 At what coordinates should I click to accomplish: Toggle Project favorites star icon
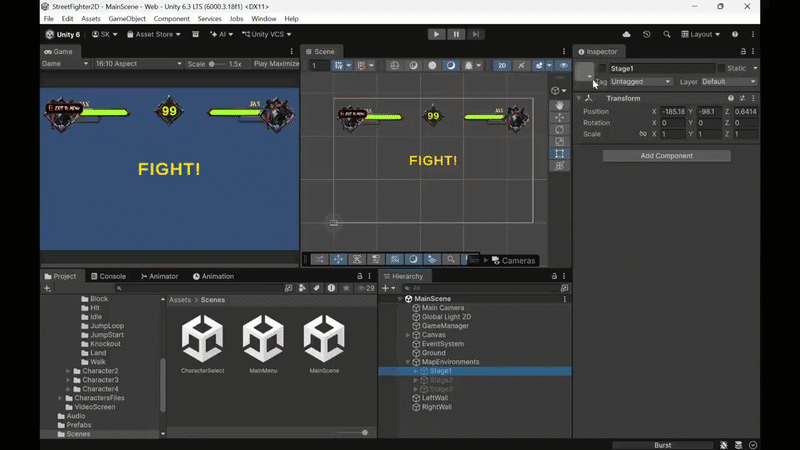tap(346, 288)
